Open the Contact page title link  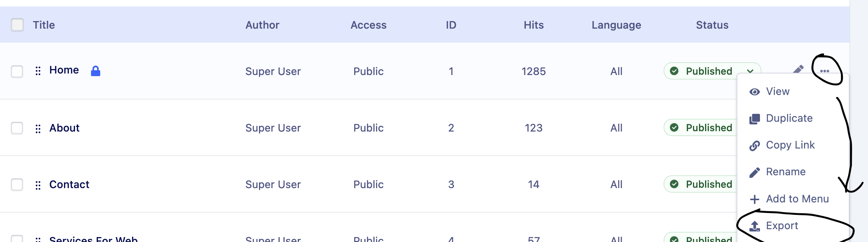tap(69, 184)
